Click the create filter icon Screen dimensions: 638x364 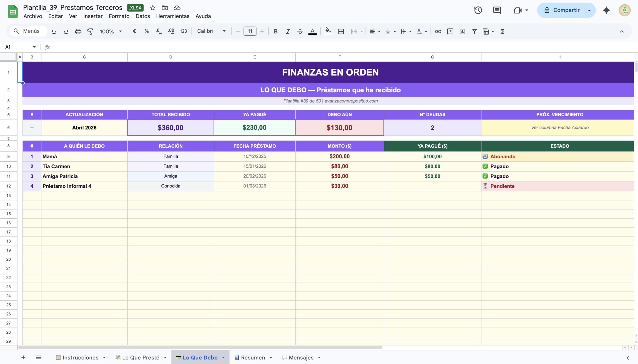474,31
